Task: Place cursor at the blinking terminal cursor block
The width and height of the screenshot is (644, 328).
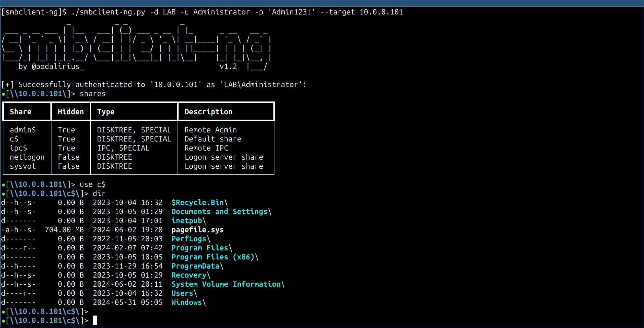Action: click(95, 320)
